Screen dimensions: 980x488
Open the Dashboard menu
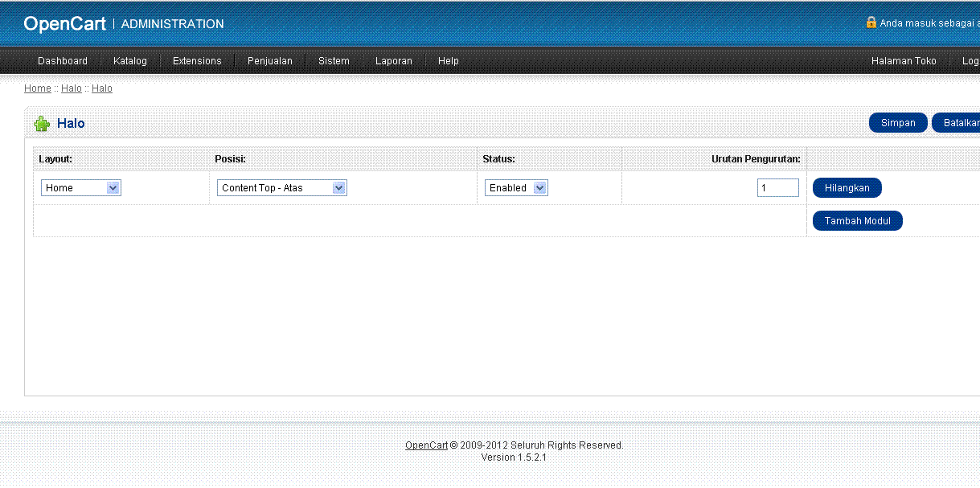pyautogui.click(x=63, y=61)
